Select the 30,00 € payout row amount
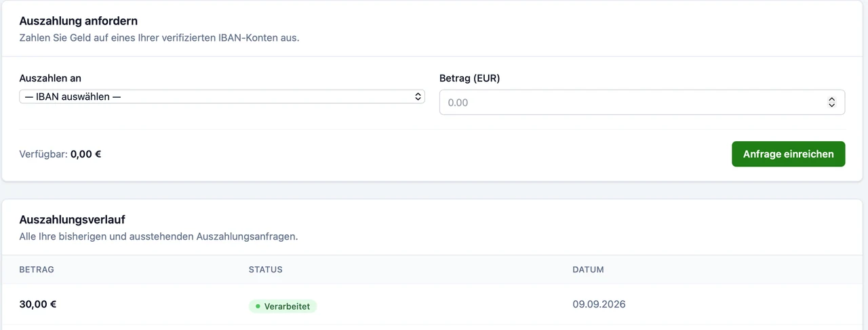The height and width of the screenshot is (330, 868). pos(38,304)
